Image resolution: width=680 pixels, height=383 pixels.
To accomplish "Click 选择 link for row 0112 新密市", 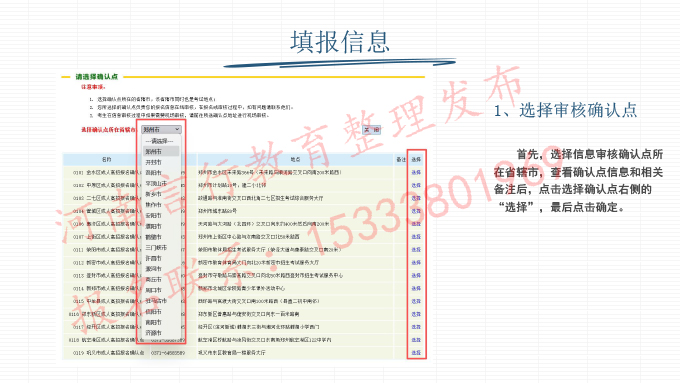I will (x=416, y=262).
